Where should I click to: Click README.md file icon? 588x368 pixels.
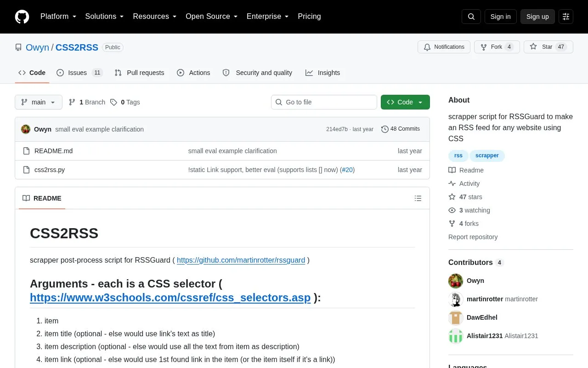point(26,151)
